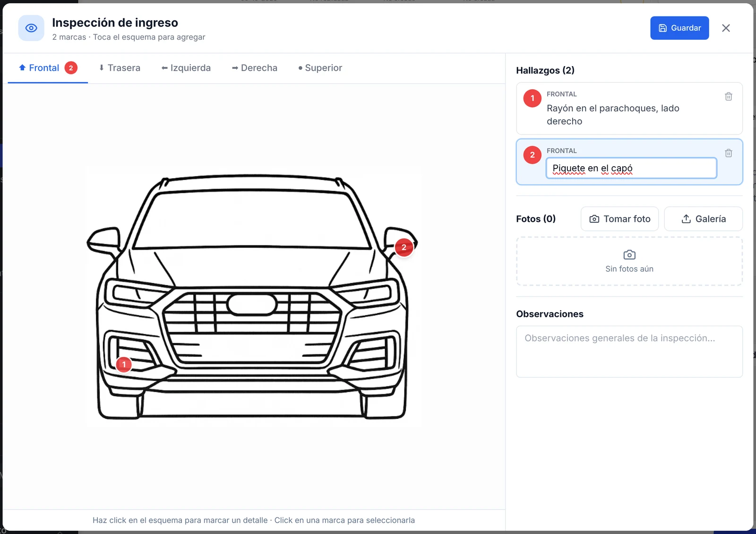Open the Superior view tab
Screen dimensions: 756x534
pyautogui.click(x=320, y=68)
